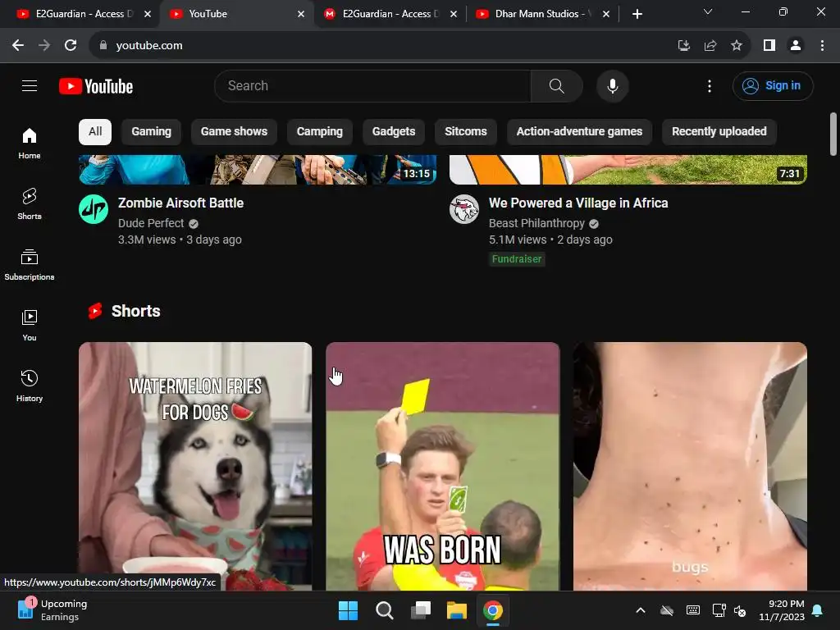The width and height of the screenshot is (840, 630).
Task: Open the notifications bell in taskbar
Action: 818,610
